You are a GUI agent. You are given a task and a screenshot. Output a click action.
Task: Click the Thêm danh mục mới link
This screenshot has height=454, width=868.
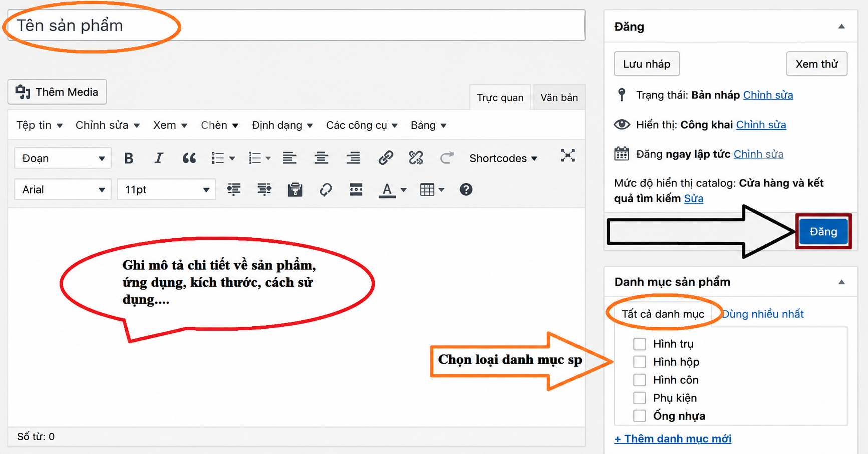[673, 439]
